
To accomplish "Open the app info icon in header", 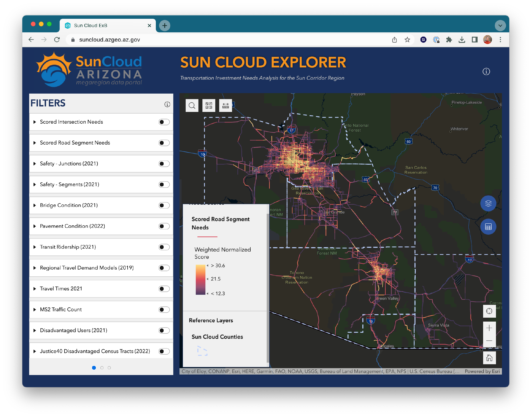I will tap(486, 72).
